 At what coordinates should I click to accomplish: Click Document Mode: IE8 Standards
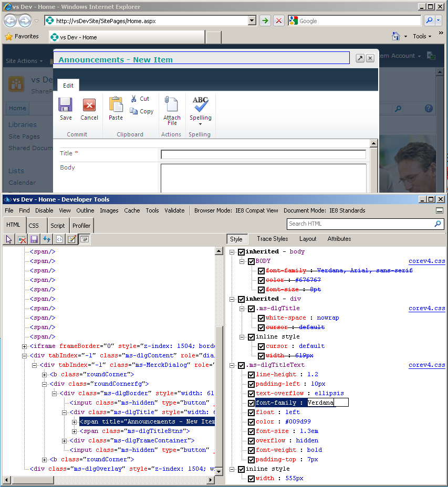click(324, 210)
